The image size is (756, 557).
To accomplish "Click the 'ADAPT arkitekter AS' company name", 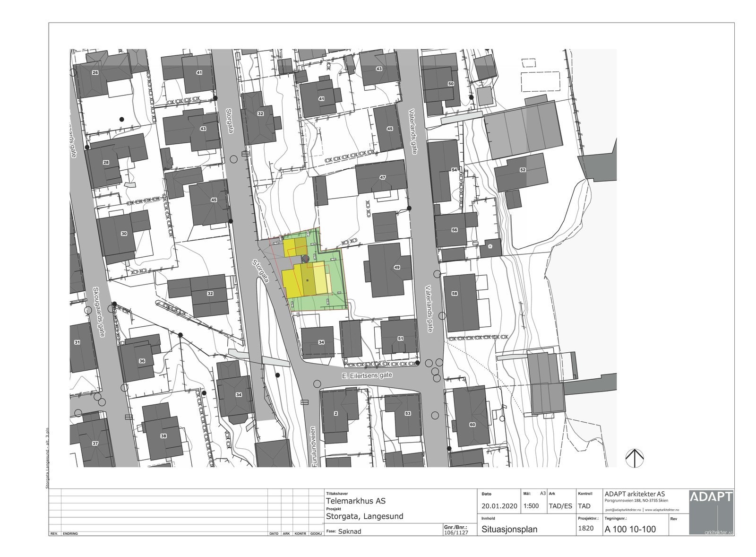I will 635,494.
